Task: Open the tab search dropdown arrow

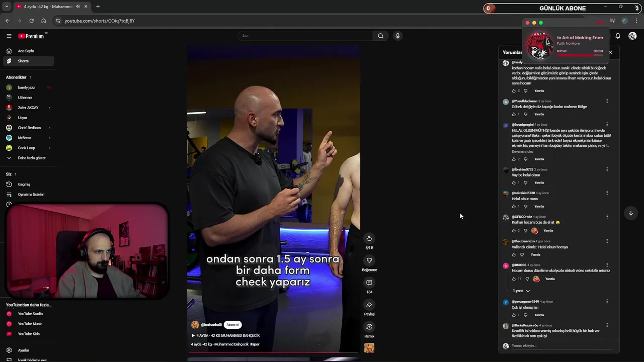Action: (x=7, y=7)
